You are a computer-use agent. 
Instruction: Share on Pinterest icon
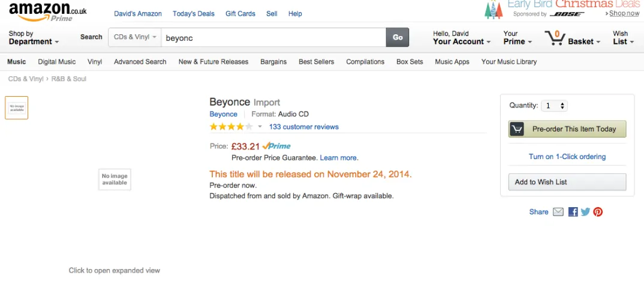598,212
